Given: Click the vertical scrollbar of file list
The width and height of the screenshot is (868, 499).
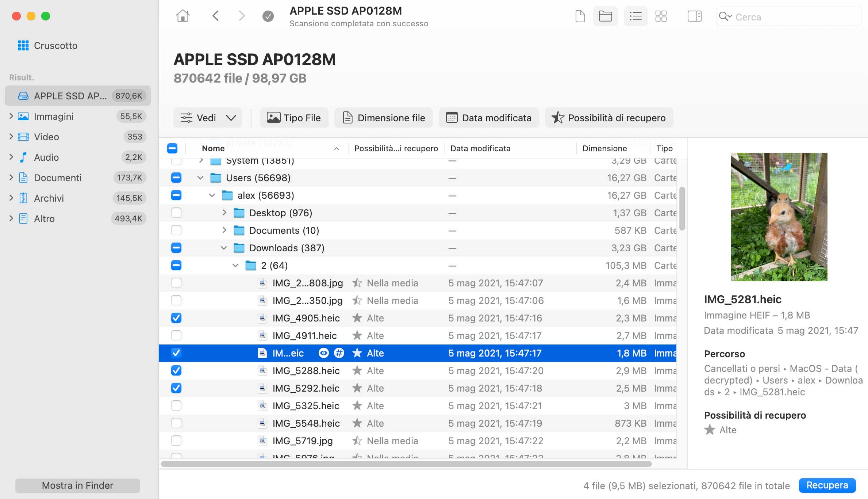Looking at the screenshot, I should point(682,209).
